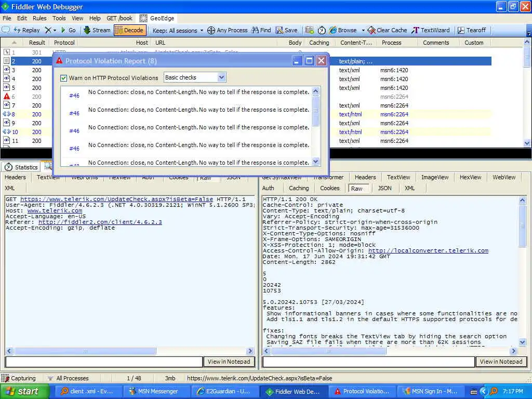
Task: Switch request view to Headers tab
Action: click(x=15, y=177)
